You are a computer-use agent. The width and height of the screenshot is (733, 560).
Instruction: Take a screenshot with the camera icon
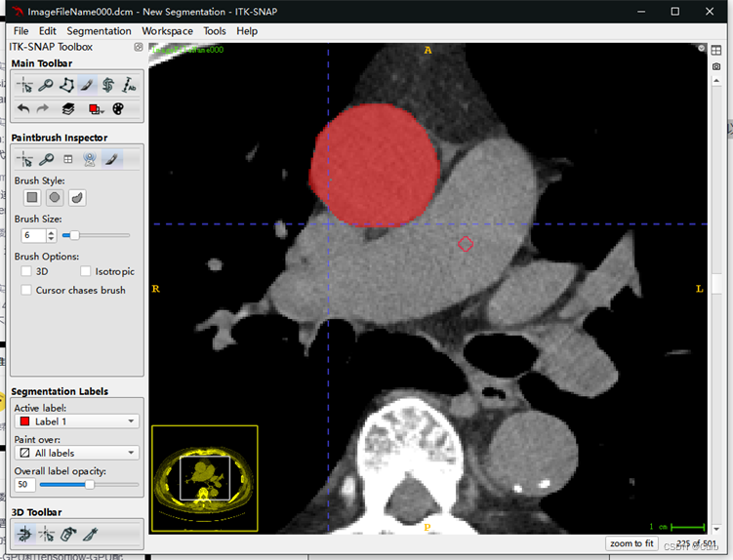pyautogui.click(x=716, y=67)
